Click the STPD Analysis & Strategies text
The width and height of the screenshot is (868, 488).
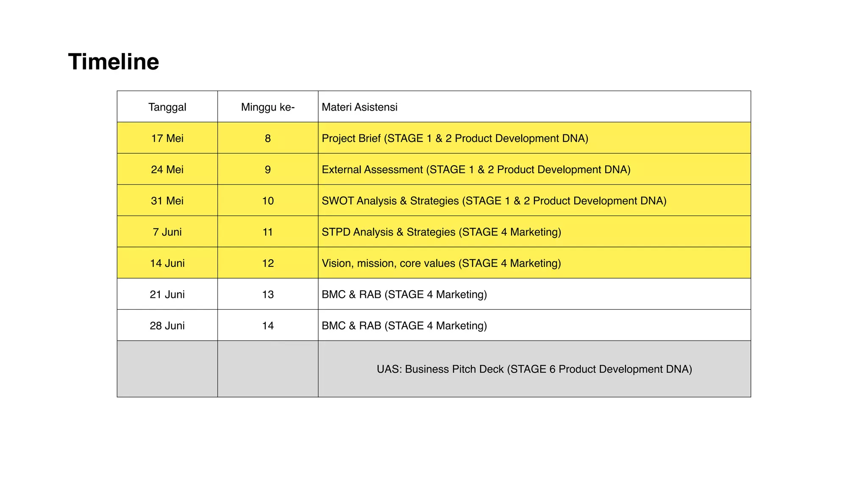coord(441,232)
